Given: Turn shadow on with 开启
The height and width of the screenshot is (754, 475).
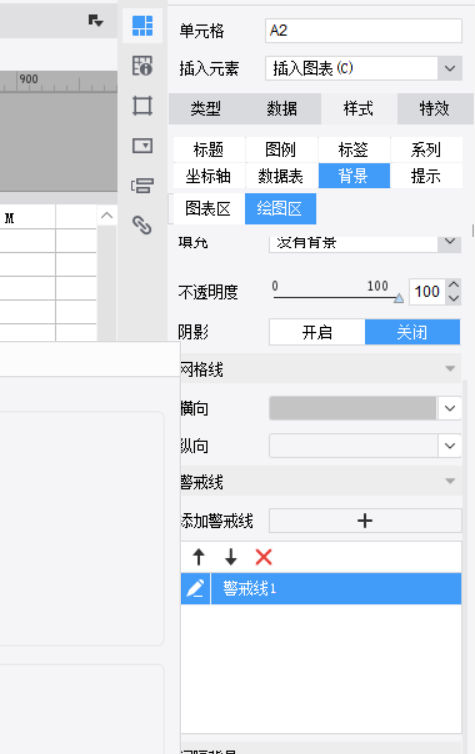Looking at the screenshot, I should pyautogui.click(x=317, y=332).
